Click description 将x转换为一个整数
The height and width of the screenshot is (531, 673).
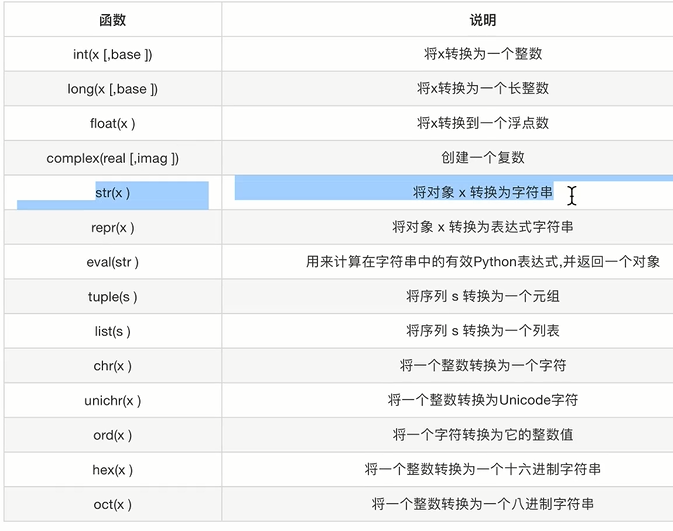coord(483,54)
